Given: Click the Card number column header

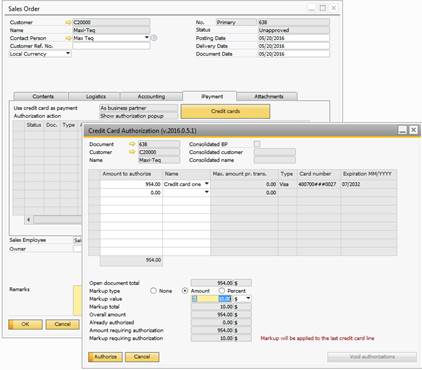Looking at the screenshot, I should (x=318, y=174).
